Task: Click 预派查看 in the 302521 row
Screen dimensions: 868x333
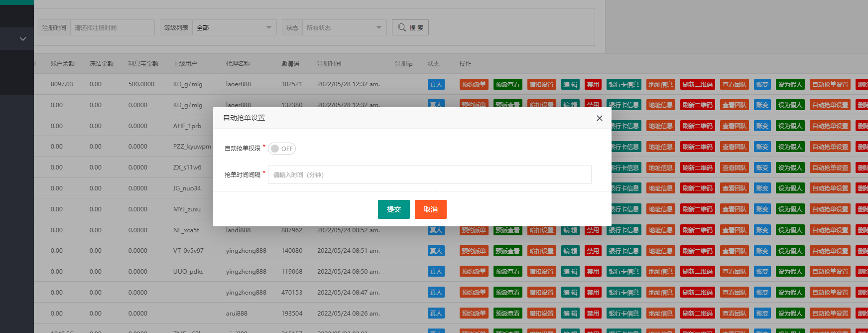Action: coord(508,84)
